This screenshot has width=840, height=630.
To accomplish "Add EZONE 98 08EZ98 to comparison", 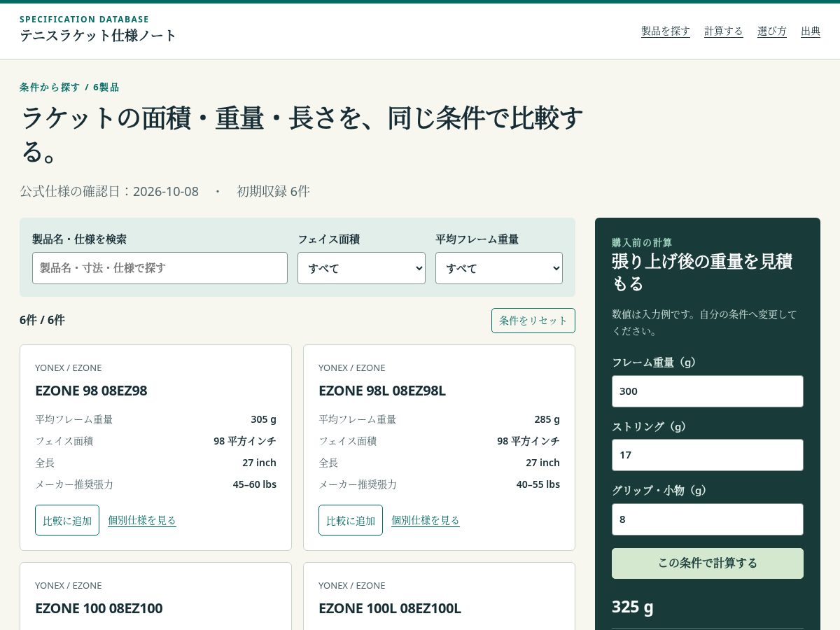I will pyautogui.click(x=67, y=520).
